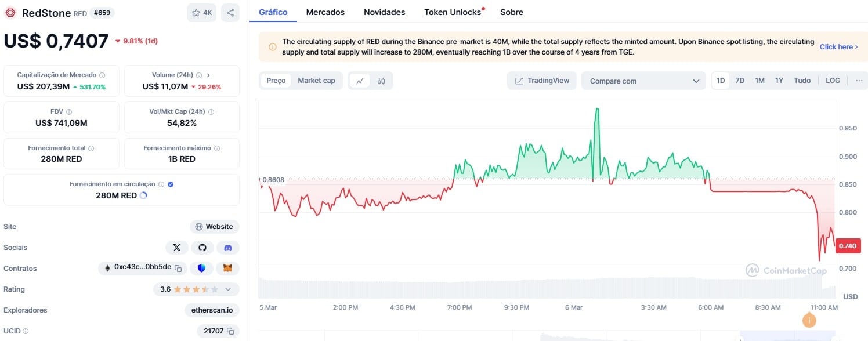Image resolution: width=868 pixels, height=341 pixels.
Task: Add token to MetaMask via fox icon
Action: click(x=228, y=269)
